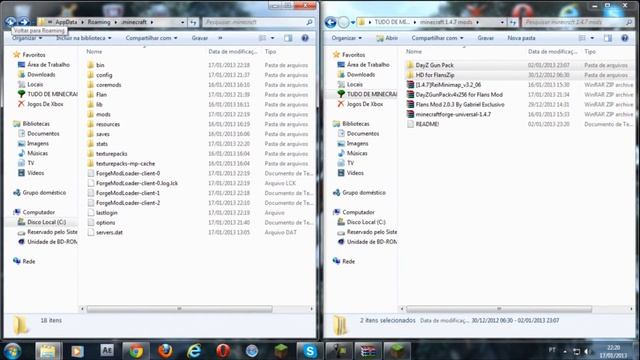Select Roaming in left address breadcrumb

pos(99,22)
